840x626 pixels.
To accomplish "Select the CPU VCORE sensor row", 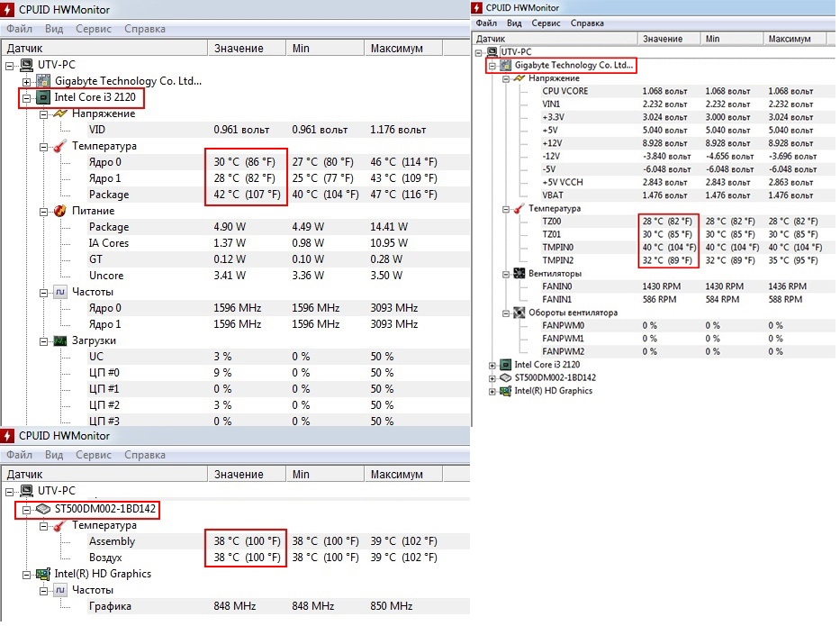I will point(565,91).
